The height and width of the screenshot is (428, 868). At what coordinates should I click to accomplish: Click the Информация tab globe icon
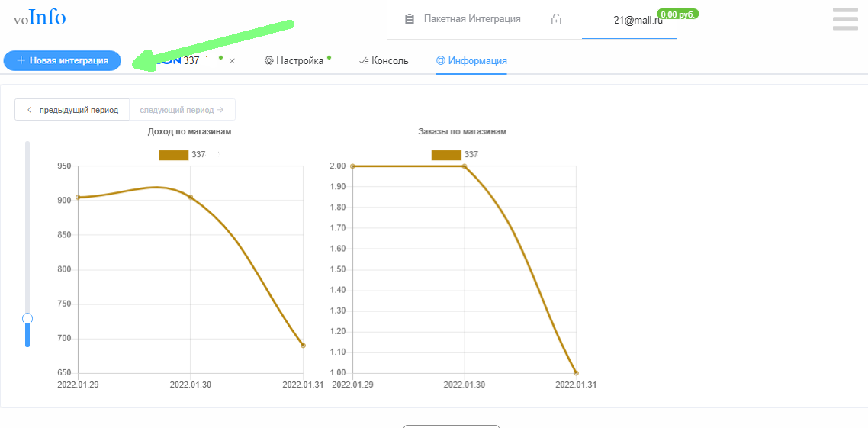pyautogui.click(x=441, y=61)
